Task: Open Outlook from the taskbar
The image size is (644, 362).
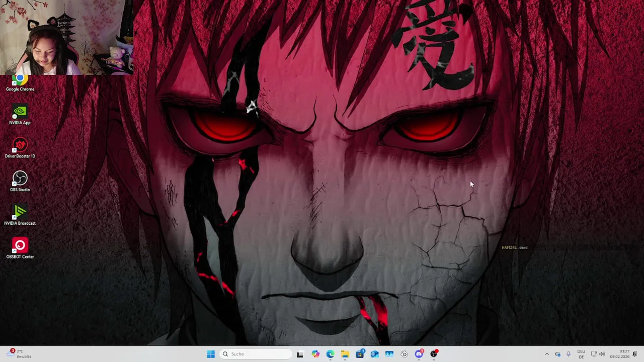Action: pyautogui.click(x=374, y=354)
